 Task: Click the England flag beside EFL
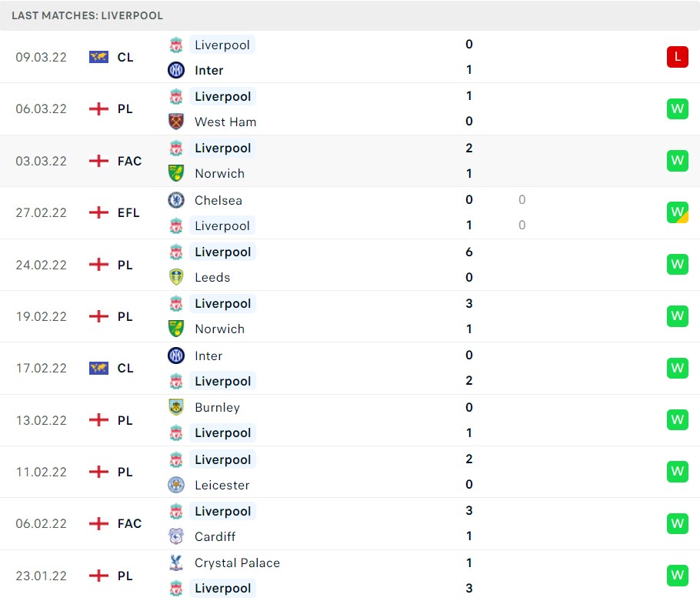[98, 212]
